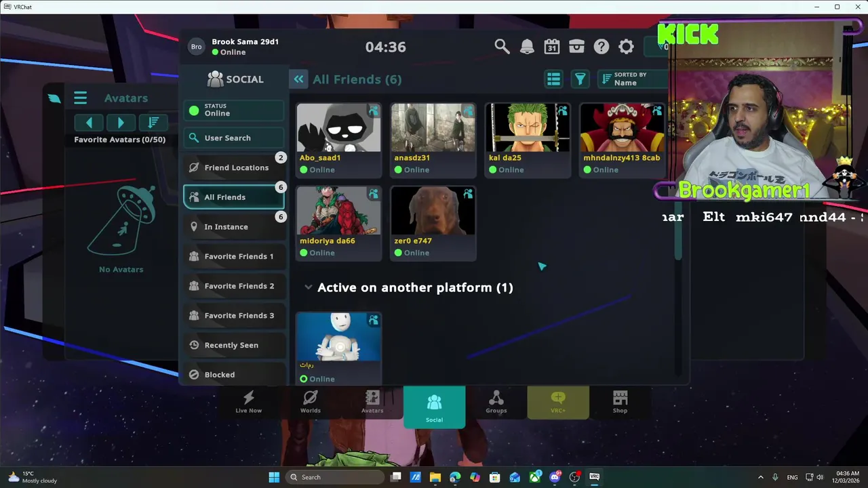Go back with the double-arrow button
Screen dimensions: 868x488
(298, 79)
